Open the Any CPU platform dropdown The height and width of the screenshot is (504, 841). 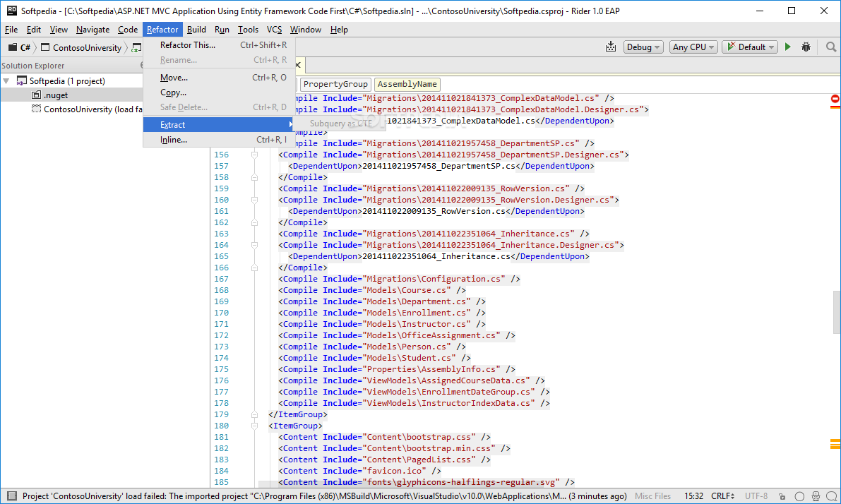coord(693,47)
